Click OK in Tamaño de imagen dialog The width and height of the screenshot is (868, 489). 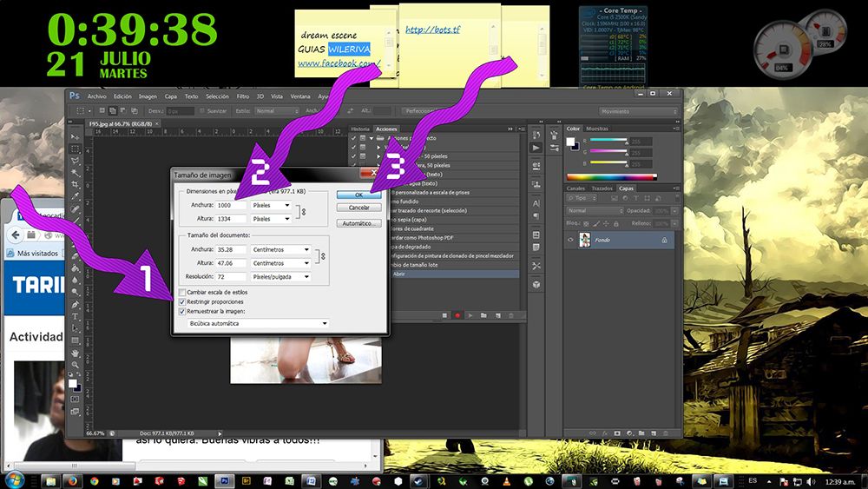click(x=358, y=195)
